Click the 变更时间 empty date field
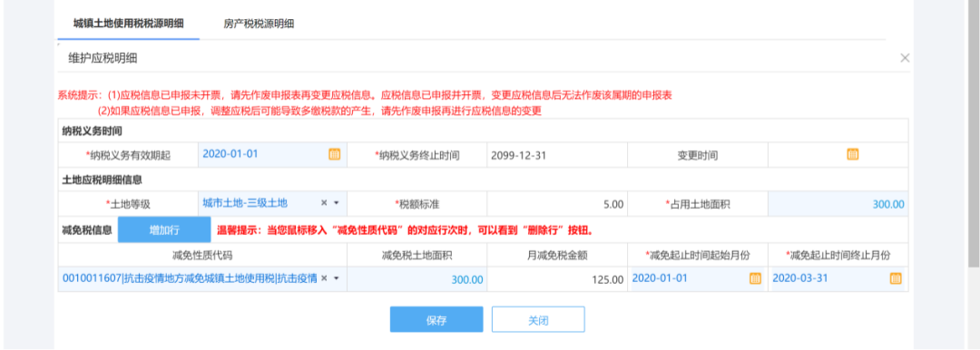The image size is (980, 350). point(838,155)
